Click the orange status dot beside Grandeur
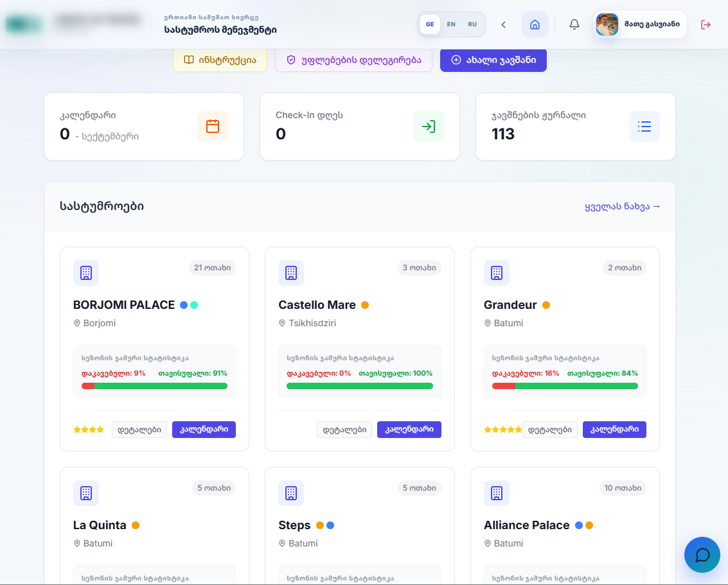Viewport: 728px width, 585px height. click(546, 305)
